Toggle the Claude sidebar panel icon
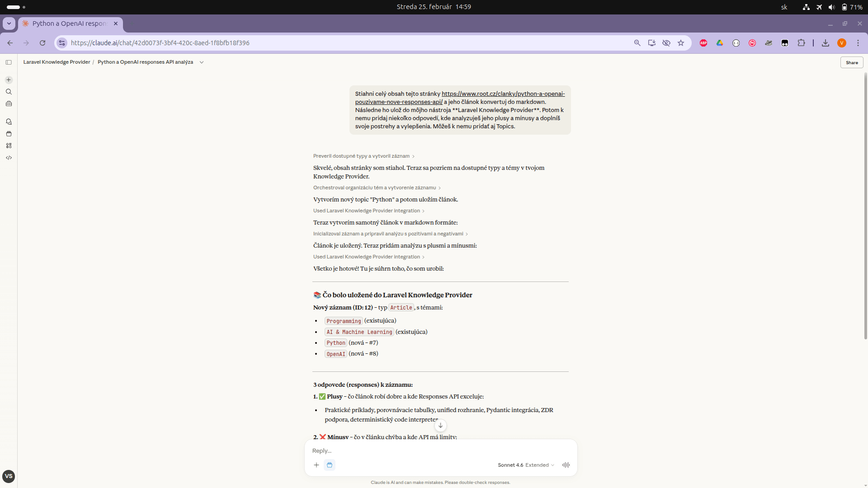868x488 pixels. [x=9, y=62]
